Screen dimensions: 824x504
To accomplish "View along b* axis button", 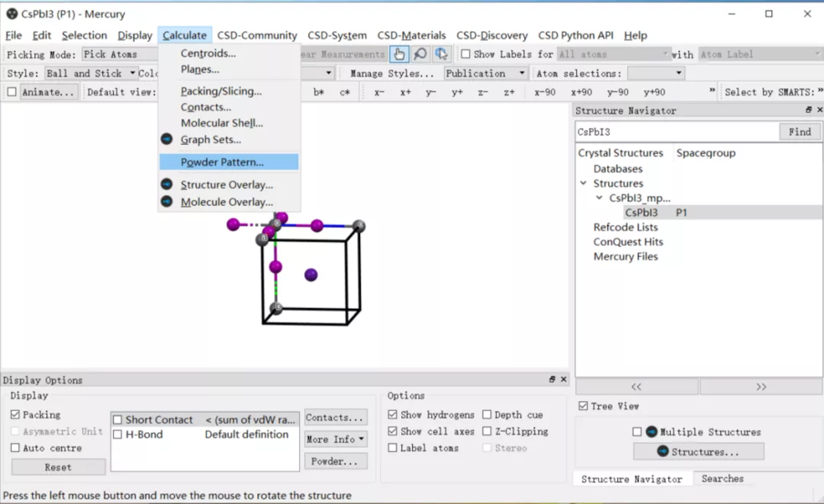I will click(318, 92).
